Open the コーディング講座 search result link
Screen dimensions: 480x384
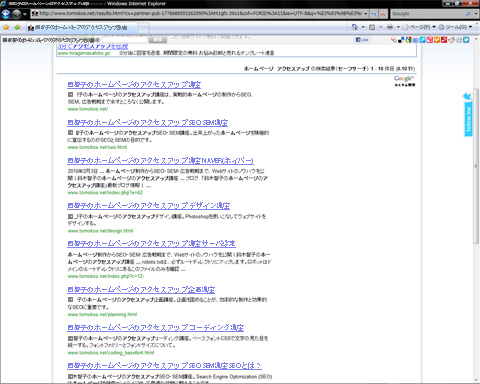point(155,328)
